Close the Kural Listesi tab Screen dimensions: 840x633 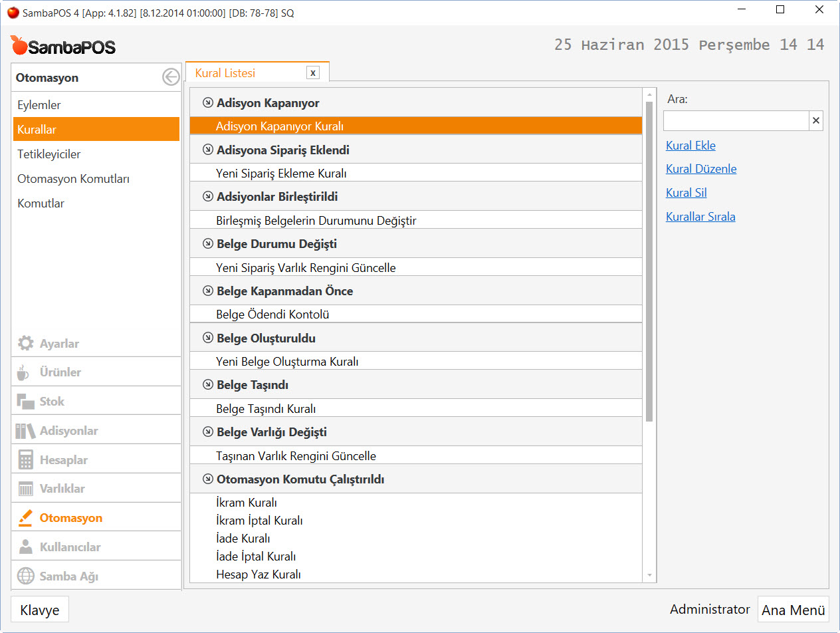[313, 73]
